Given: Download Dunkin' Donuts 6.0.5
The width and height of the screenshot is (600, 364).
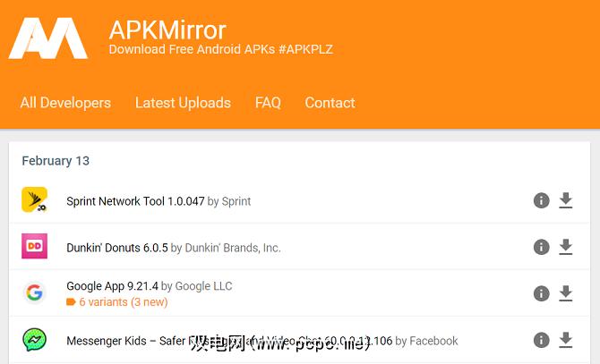Looking at the screenshot, I should coord(566,247).
